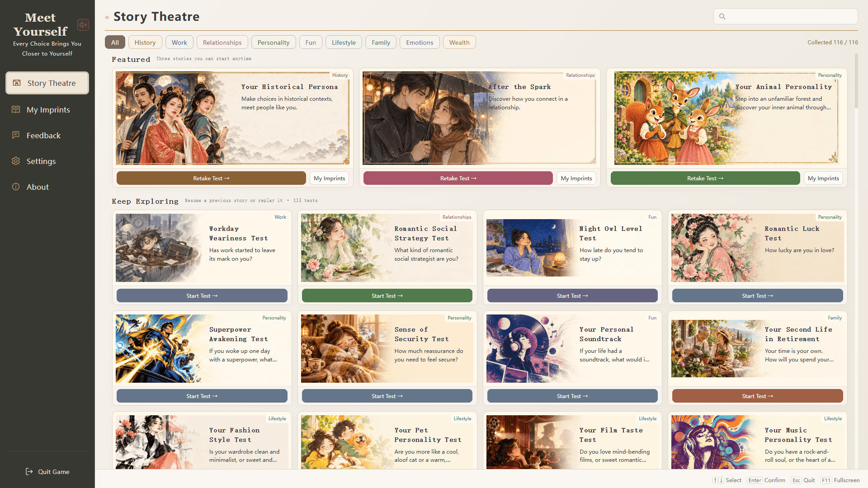Viewport: 868px width, 488px height.
Task: Show only Emotions stories
Action: (420, 42)
